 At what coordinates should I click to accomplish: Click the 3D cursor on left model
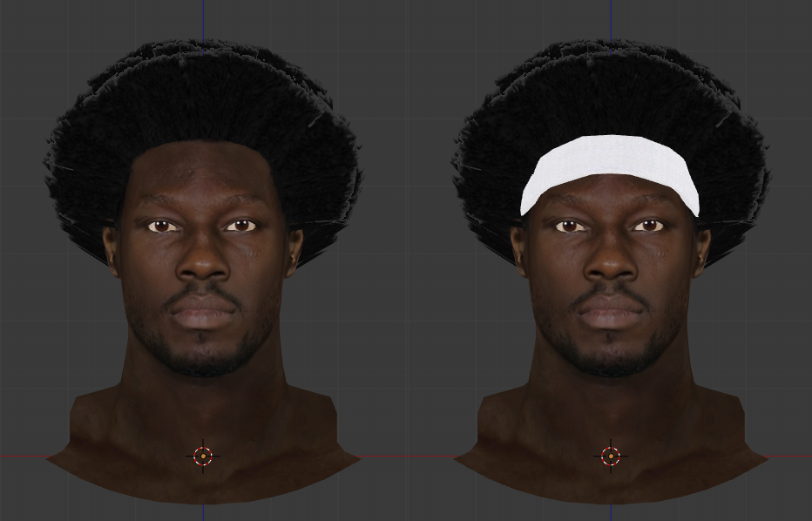click(x=203, y=456)
